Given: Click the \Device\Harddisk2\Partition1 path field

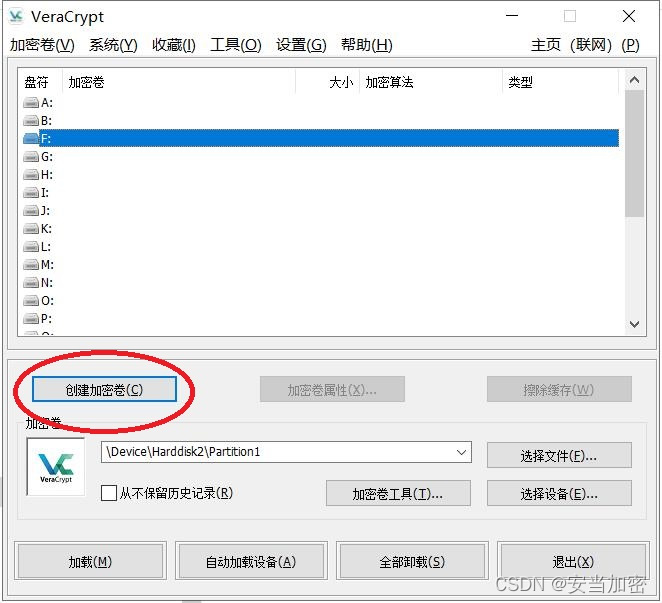Looking at the screenshot, I should coord(286,452).
